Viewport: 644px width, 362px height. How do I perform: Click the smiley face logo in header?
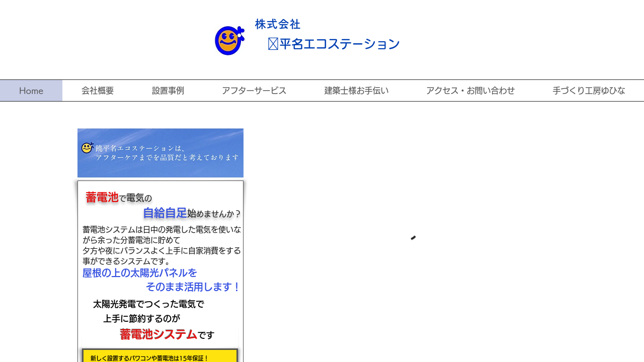[x=229, y=41]
